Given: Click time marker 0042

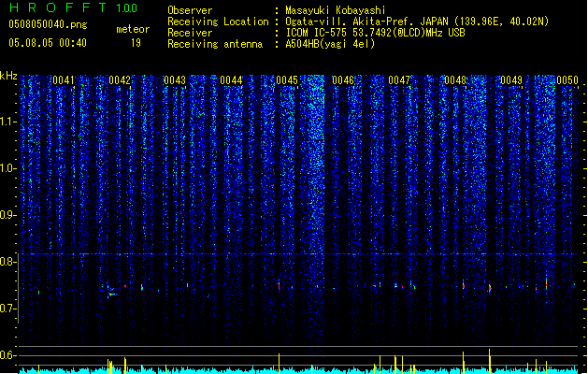Looking at the screenshot, I should pyautogui.click(x=120, y=80).
